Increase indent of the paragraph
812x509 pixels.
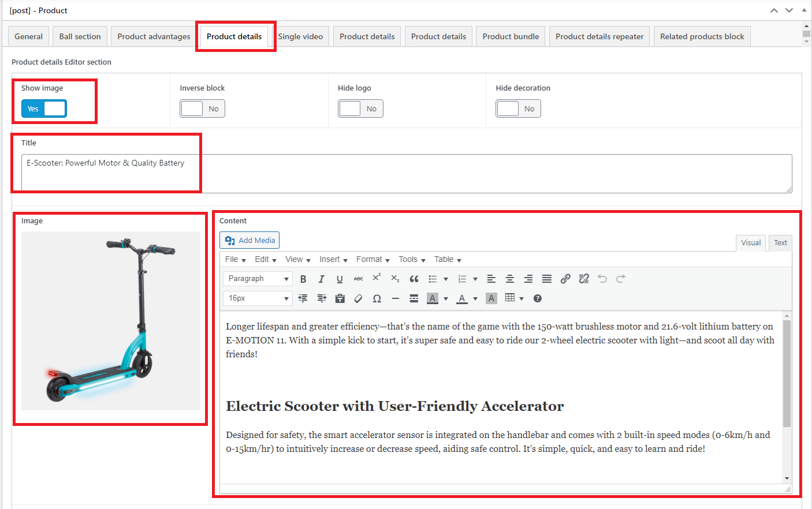click(322, 298)
